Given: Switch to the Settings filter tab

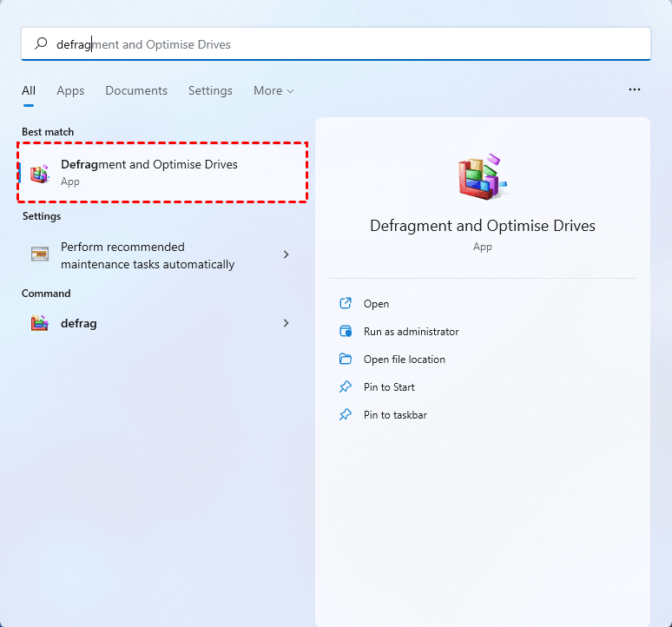Looking at the screenshot, I should coord(210,90).
